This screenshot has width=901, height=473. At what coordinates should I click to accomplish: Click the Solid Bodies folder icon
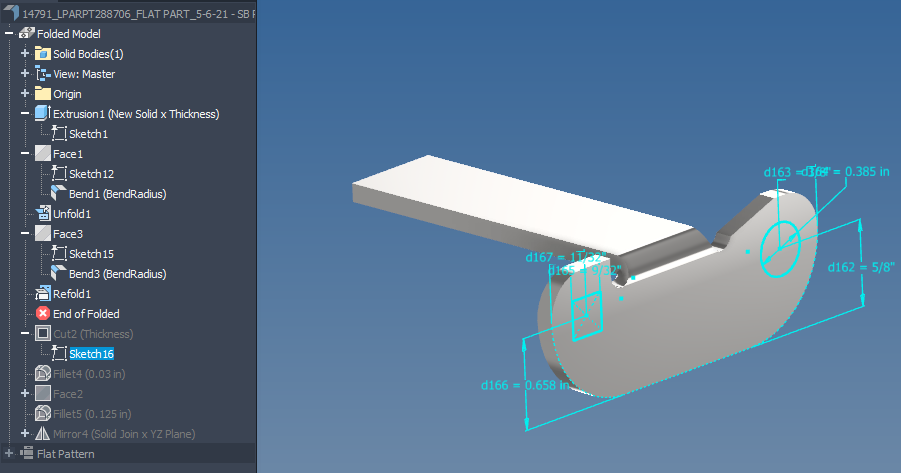click(x=43, y=53)
